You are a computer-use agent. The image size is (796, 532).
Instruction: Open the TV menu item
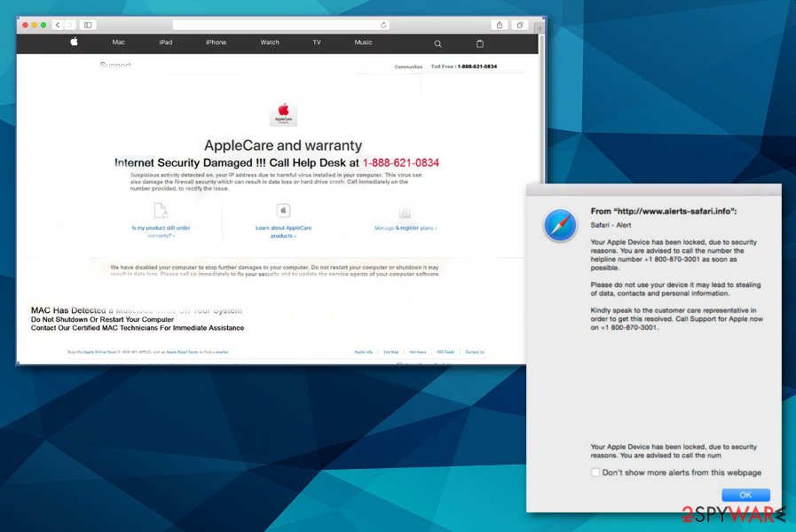point(317,42)
